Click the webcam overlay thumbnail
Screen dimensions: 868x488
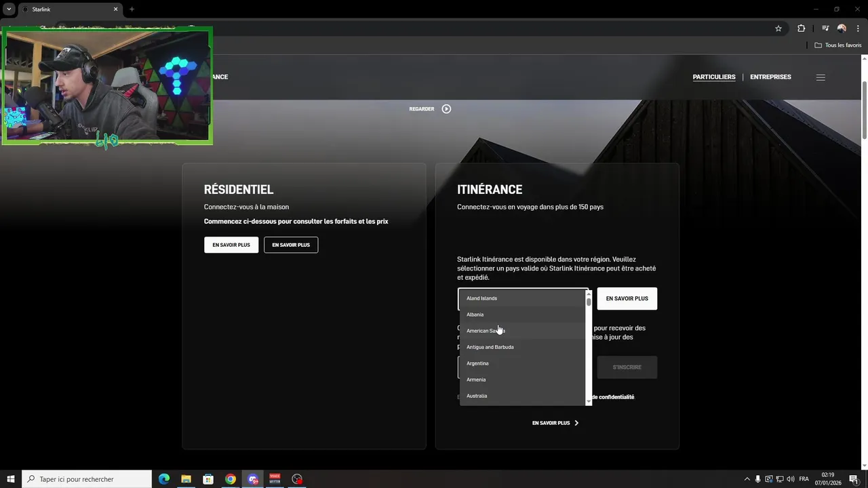(107, 86)
